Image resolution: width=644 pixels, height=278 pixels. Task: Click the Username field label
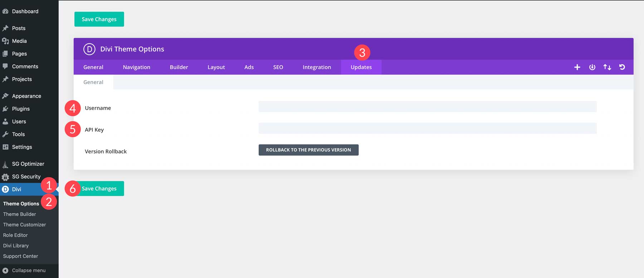(x=98, y=108)
